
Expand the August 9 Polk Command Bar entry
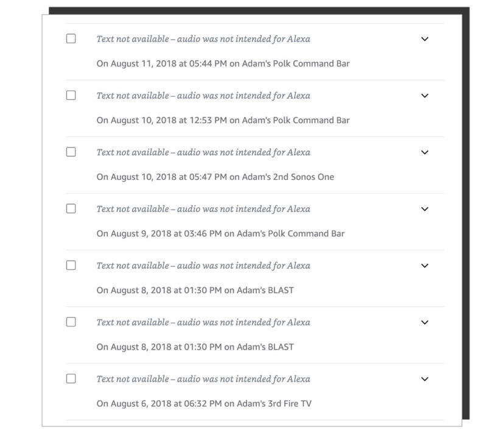click(x=425, y=209)
